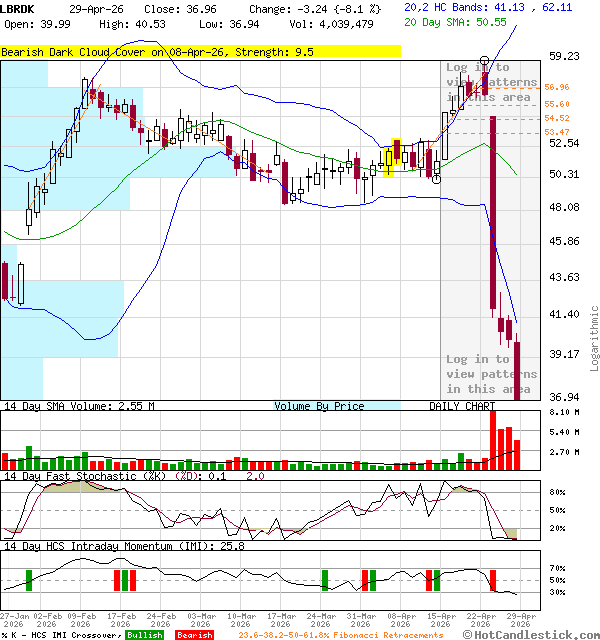Click the lower 'Log in to view patterns' text
The width and height of the screenshot is (600, 640).
click(x=490, y=374)
